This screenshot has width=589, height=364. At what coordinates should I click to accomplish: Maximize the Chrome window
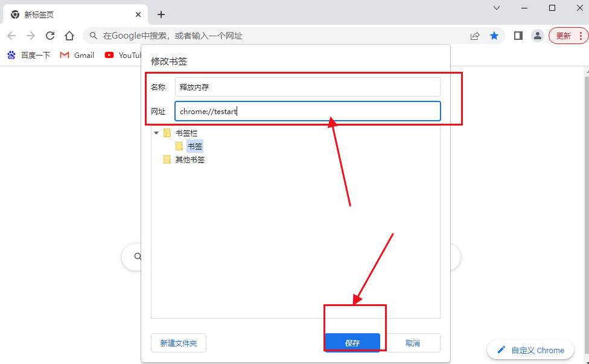pyautogui.click(x=552, y=8)
